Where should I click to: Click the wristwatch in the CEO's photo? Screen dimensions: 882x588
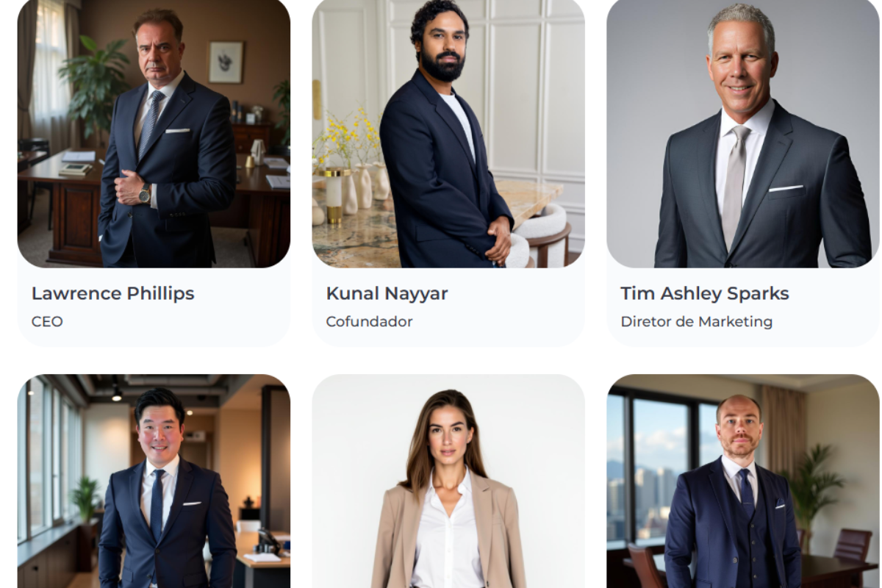[x=145, y=194]
